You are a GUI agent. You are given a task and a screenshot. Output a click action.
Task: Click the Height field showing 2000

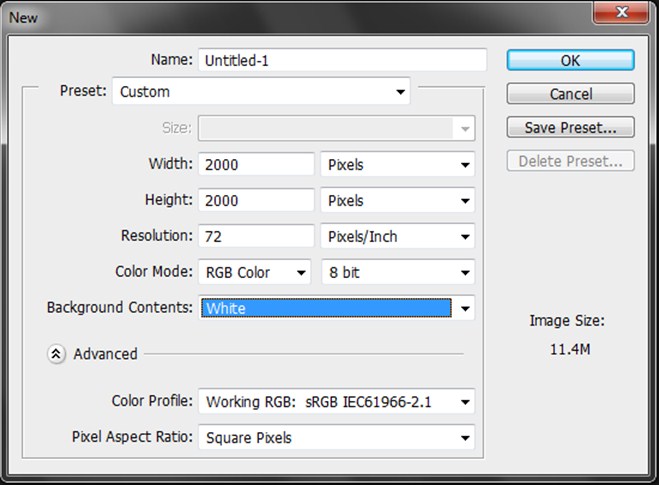tap(256, 200)
